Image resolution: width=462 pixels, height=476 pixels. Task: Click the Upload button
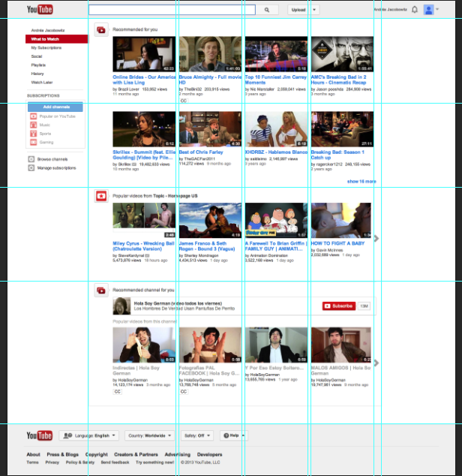pyautogui.click(x=298, y=10)
